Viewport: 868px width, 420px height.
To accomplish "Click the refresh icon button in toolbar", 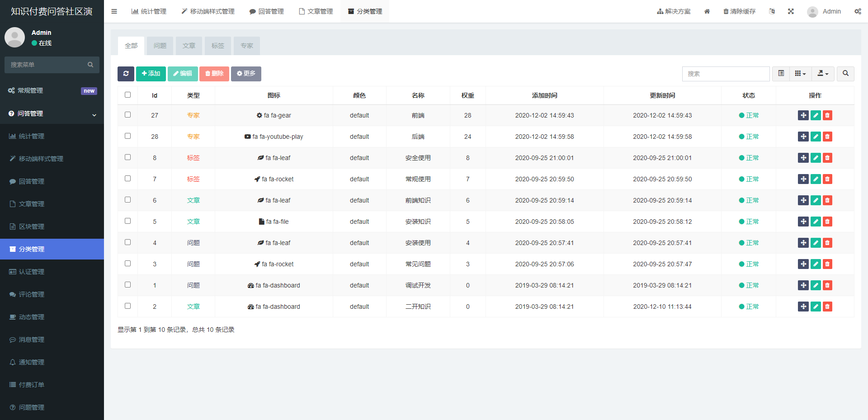I will point(126,74).
